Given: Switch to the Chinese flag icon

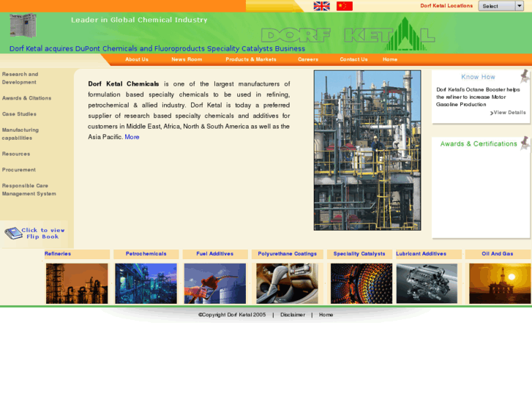Looking at the screenshot, I should coord(345,6).
